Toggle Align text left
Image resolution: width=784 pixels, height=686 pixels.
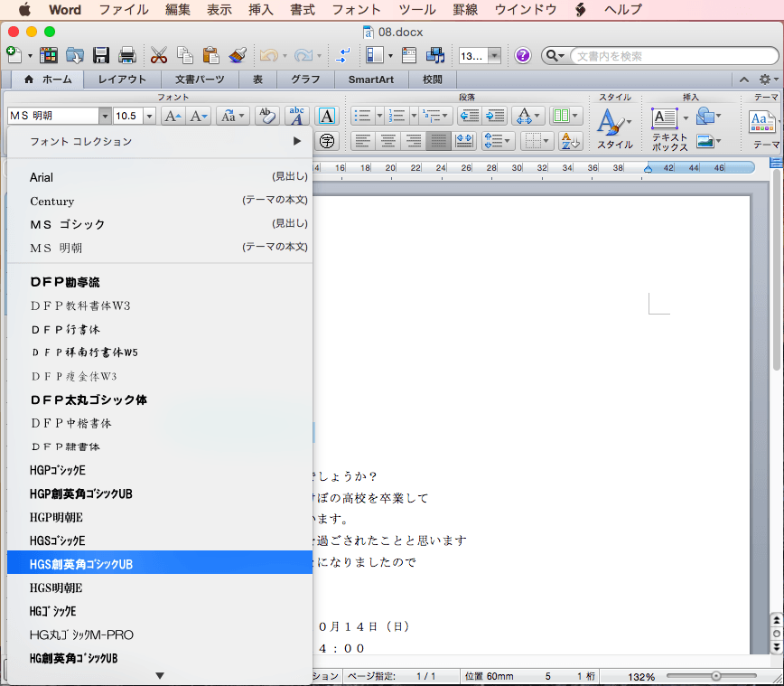tap(363, 141)
